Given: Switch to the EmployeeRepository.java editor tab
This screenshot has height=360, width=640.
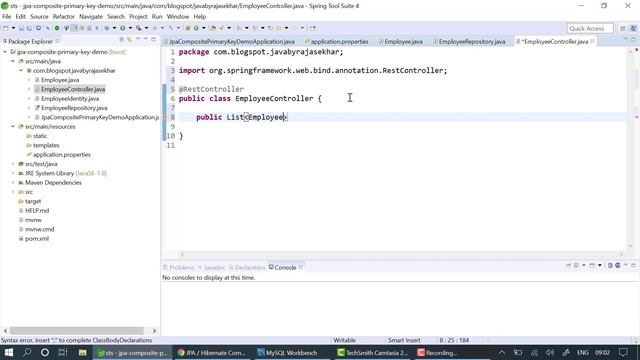Looking at the screenshot, I should [469, 42].
